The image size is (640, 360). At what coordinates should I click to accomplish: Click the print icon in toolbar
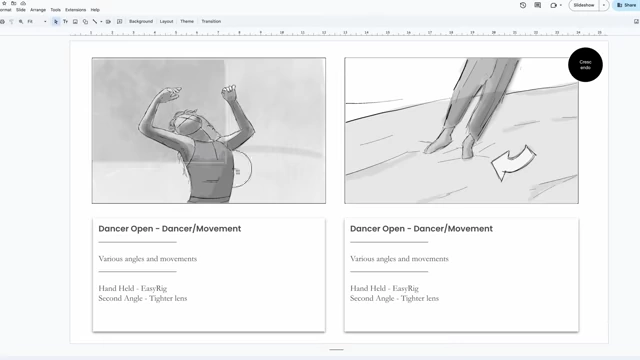pos(2,22)
